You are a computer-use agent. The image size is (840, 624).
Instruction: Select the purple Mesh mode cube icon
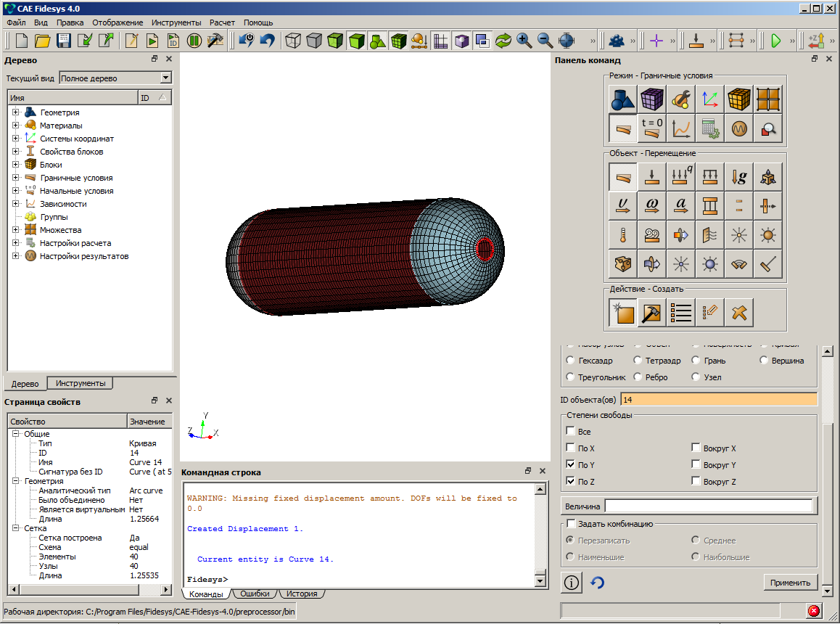click(652, 99)
